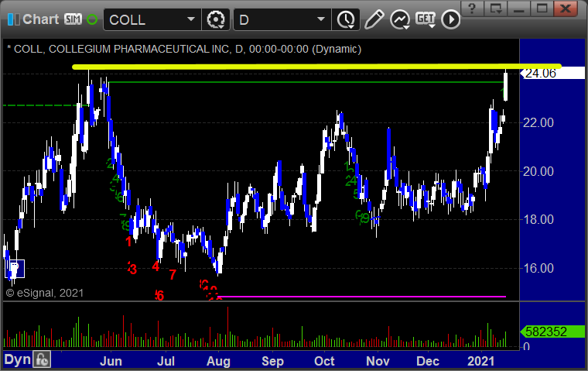The image size is (588, 371).
Task: Open the chart settings gear icon
Action: [216, 19]
